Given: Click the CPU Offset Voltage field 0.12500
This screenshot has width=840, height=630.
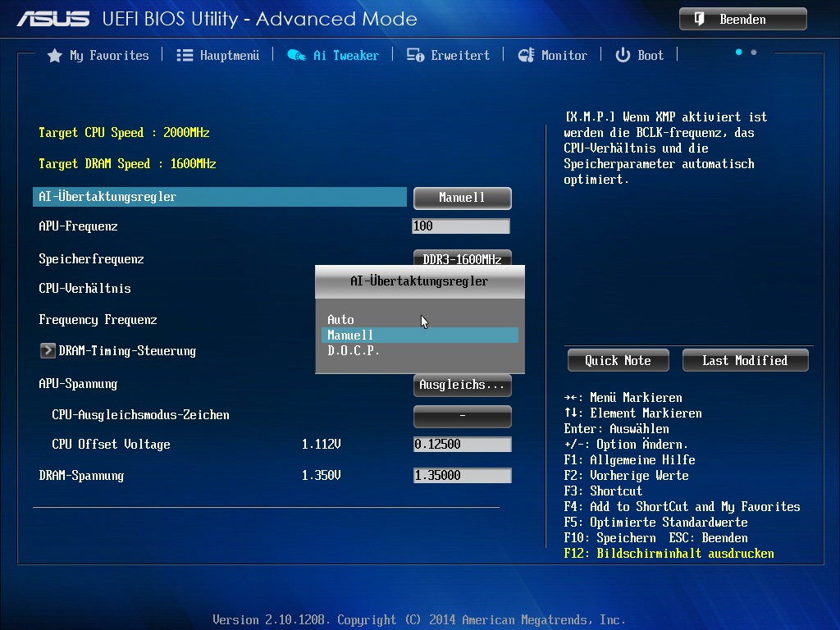Looking at the screenshot, I should [x=463, y=444].
